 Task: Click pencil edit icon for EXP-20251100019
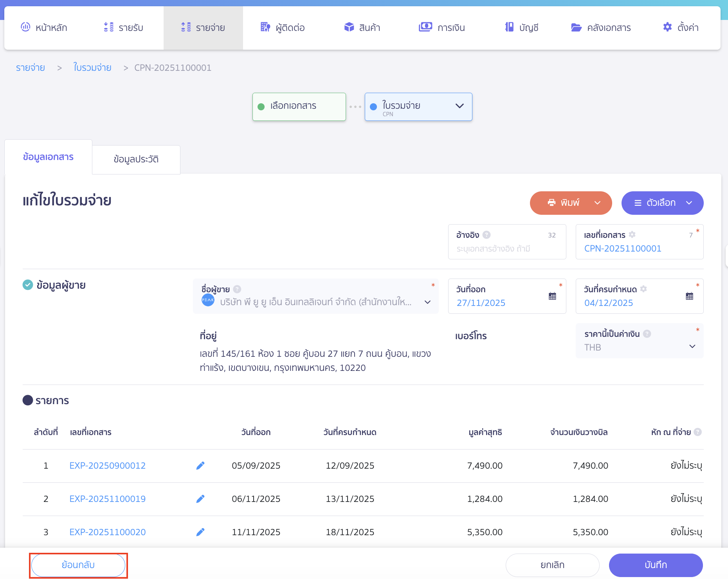[x=200, y=499]
